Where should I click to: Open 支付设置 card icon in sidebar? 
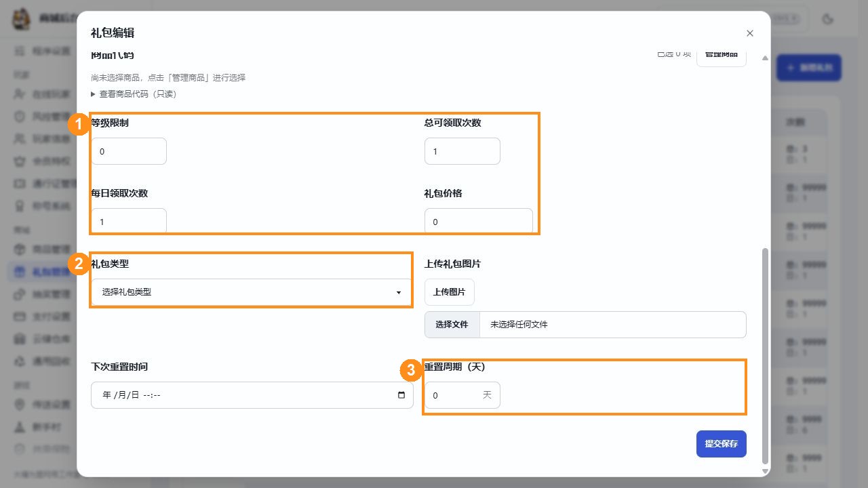pyautogui.click(x=20, y=317)
